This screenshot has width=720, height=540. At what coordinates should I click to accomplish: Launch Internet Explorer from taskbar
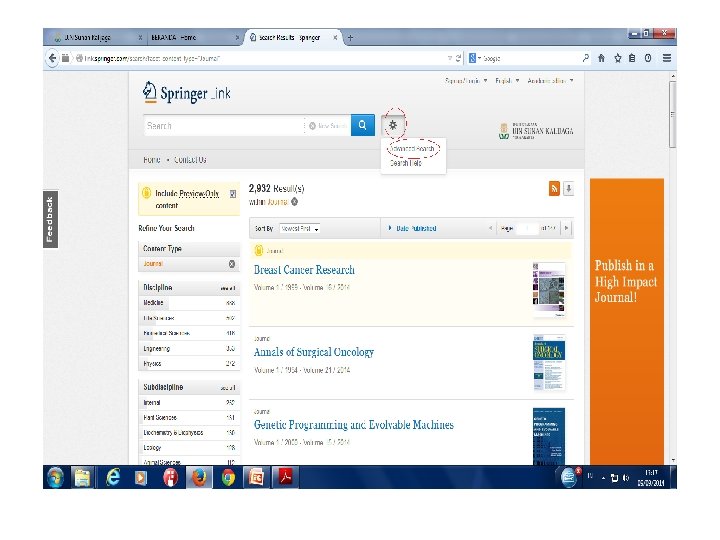[112, 478]
